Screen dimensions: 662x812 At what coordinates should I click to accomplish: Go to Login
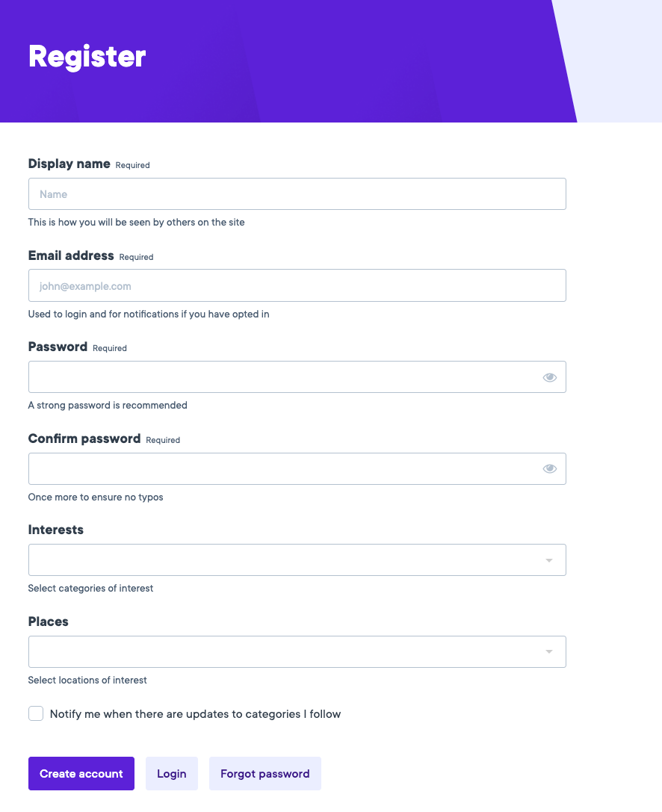pyautogui.click(x=171, y=773)
